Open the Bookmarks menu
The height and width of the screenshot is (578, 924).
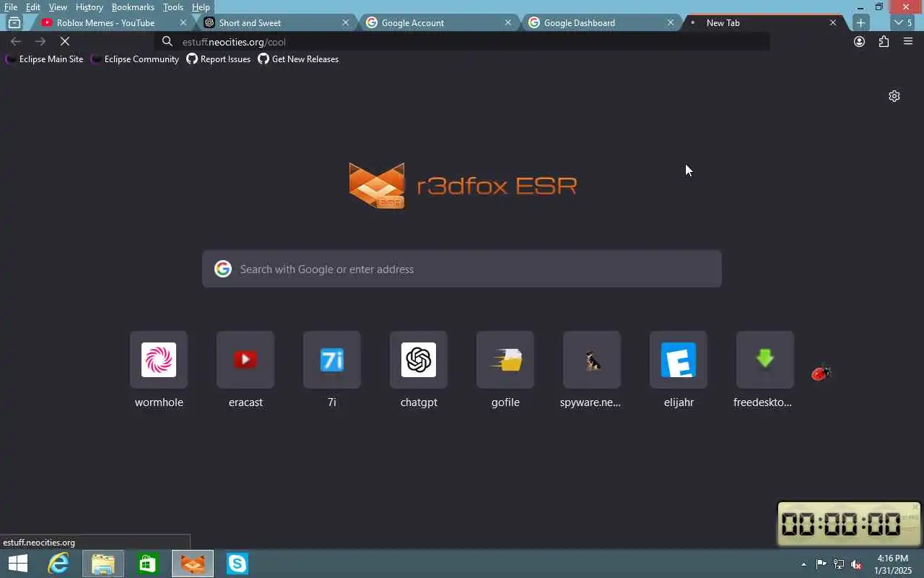click(133, 7)
